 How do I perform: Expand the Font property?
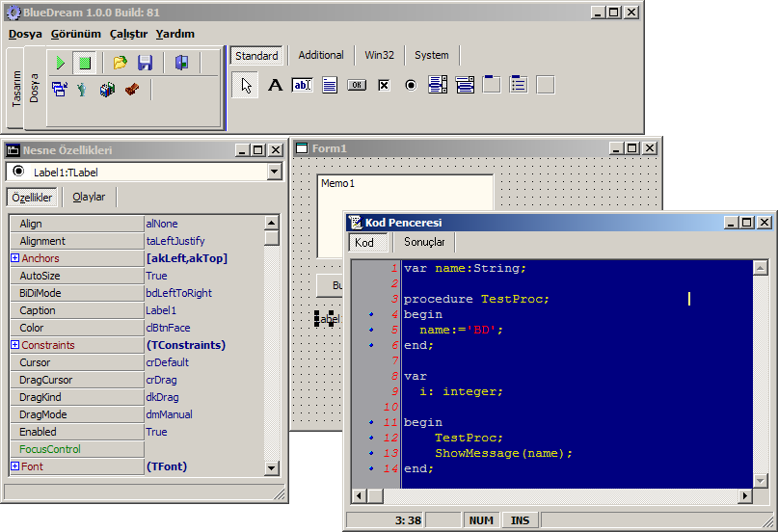(x=14, y=466)
